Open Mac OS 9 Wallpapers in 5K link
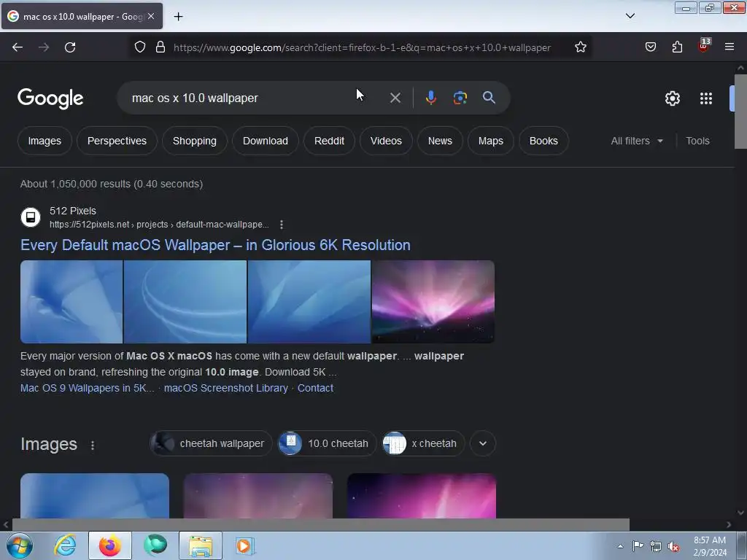 [x=88, y=388]
